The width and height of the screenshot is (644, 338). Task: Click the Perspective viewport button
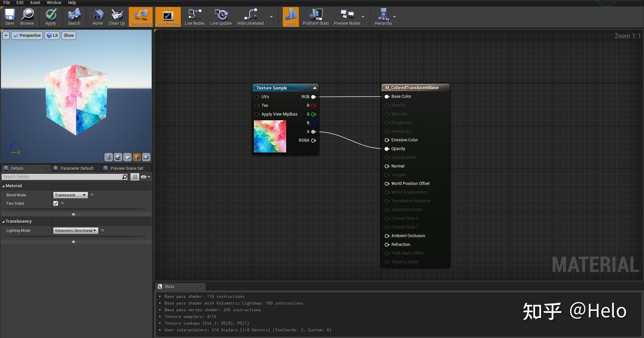27,36
